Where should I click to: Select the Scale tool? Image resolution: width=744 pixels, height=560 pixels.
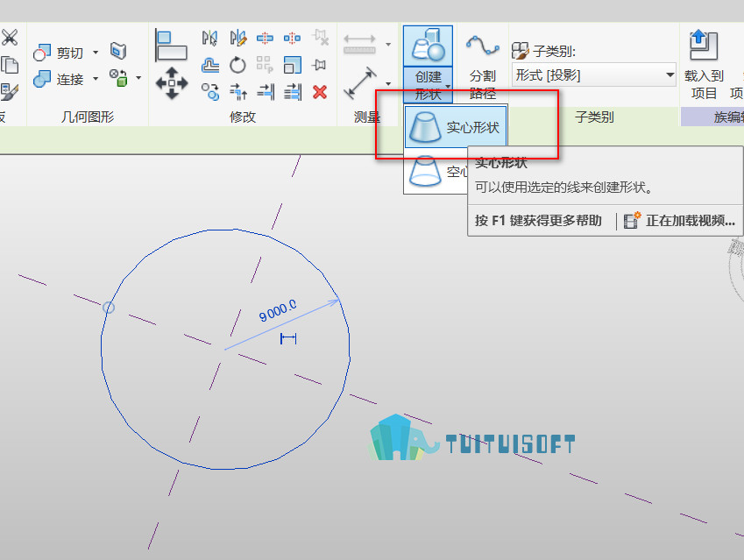point(293,65)
